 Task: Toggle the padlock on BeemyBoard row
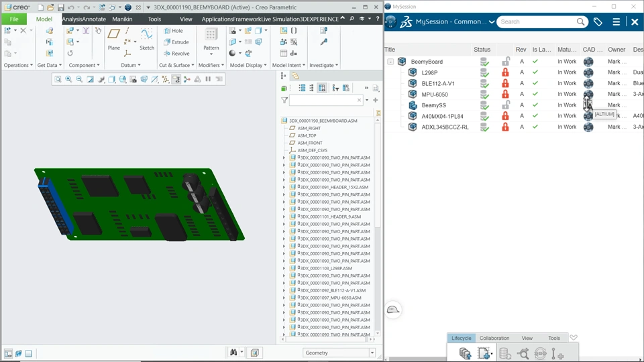506,61
